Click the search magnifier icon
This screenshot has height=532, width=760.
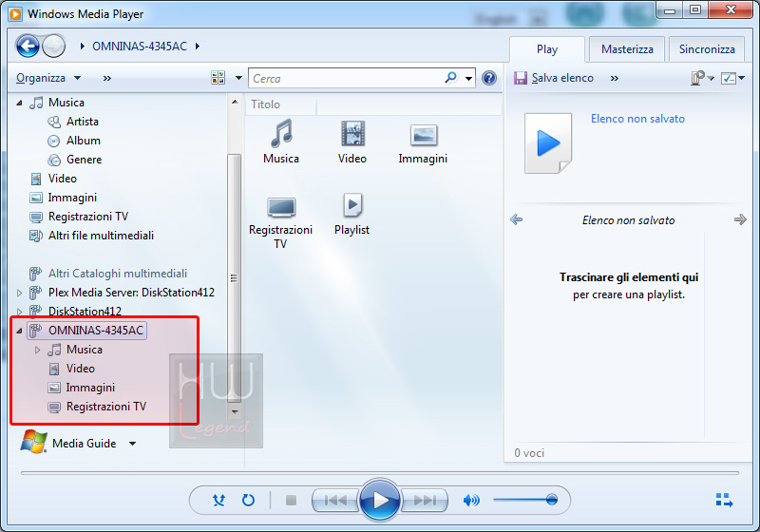450,78
